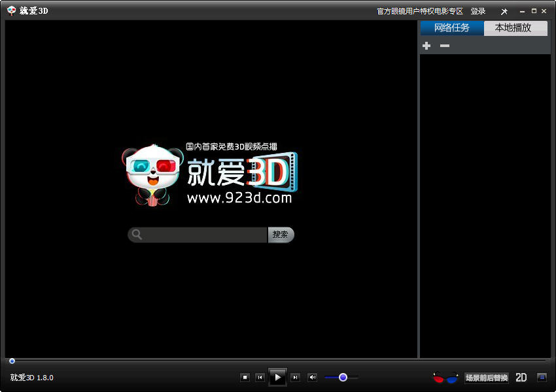Toggle 2D display mode

coord(521,378)
